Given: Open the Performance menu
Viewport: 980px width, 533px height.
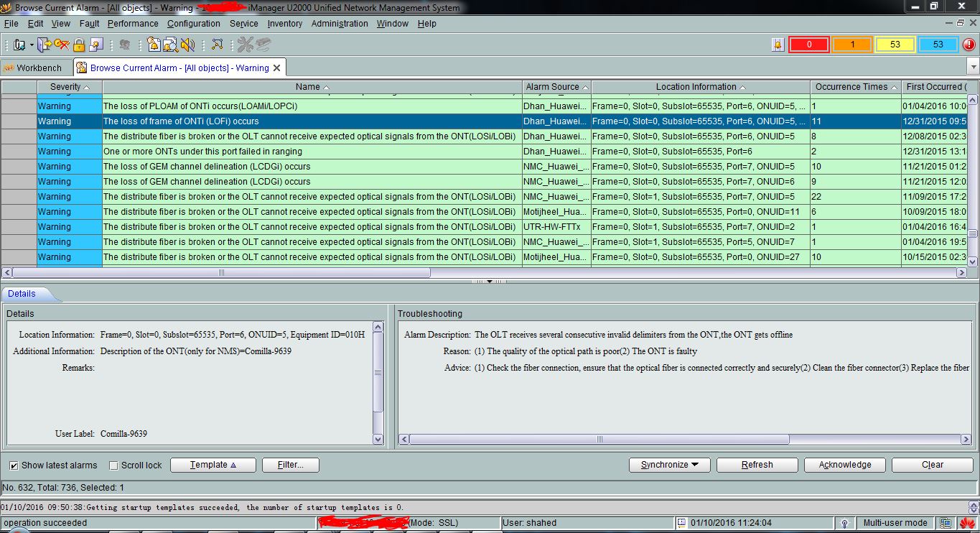Looking at the screenshot, I should pos(133,24).
